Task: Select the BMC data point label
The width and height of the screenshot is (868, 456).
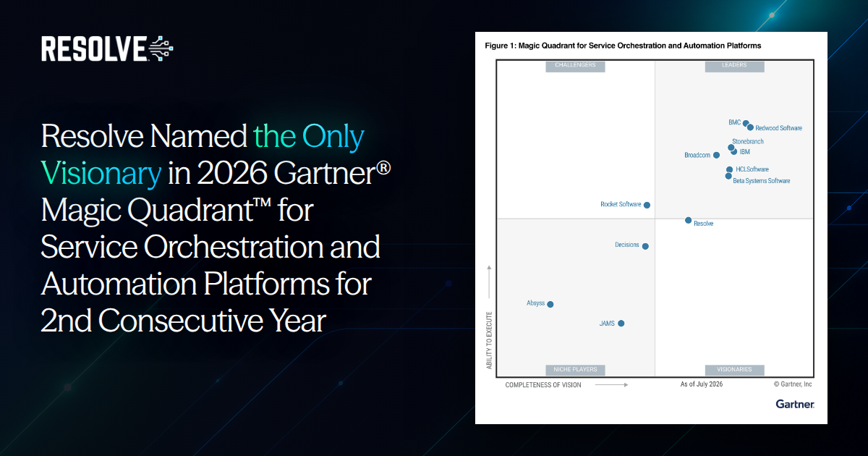Action: coord(734,122)
